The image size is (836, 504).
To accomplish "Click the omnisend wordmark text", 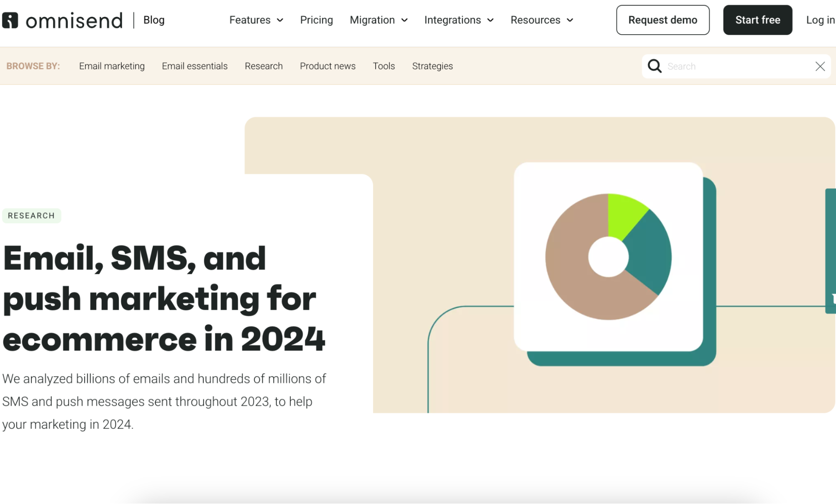I will [x=74, y=20].
